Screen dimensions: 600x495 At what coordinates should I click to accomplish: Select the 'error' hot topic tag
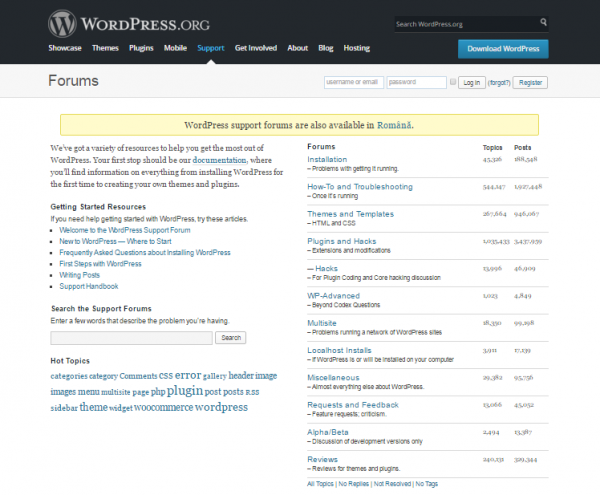click(188, 375)
